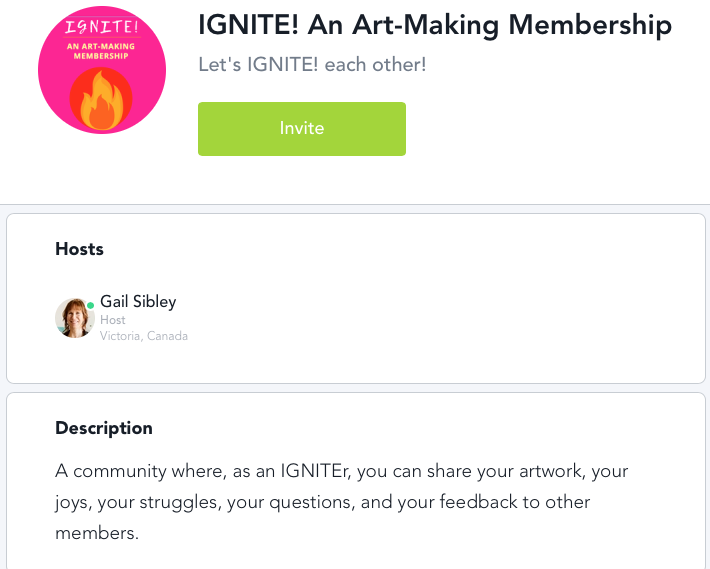The image size is (710, 569).
Task: Click the "Let's IGNITE! each other!" tagline
Action: click(x=312, y=65)
